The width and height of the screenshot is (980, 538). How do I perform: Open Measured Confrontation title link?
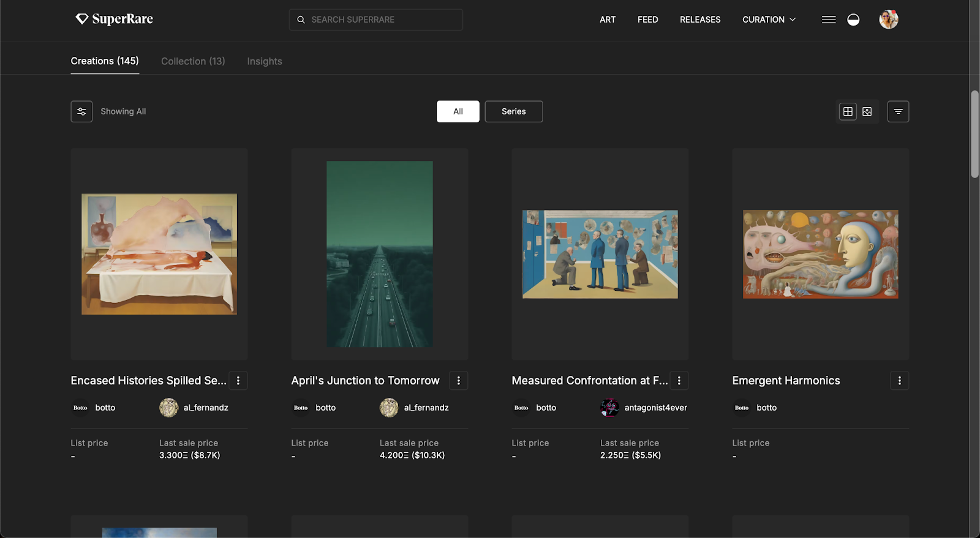pos(590,381)
